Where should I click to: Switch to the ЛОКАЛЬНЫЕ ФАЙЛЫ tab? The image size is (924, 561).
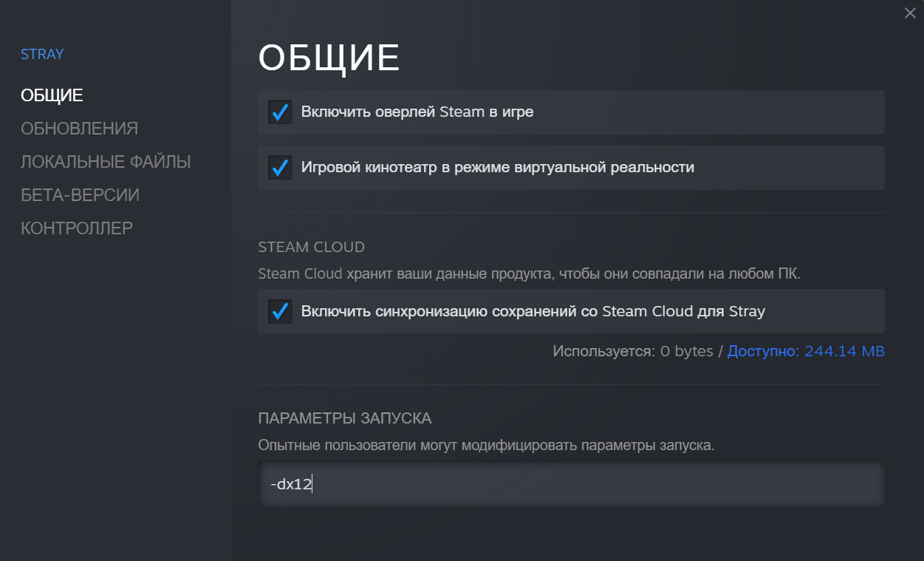(106, 162)
